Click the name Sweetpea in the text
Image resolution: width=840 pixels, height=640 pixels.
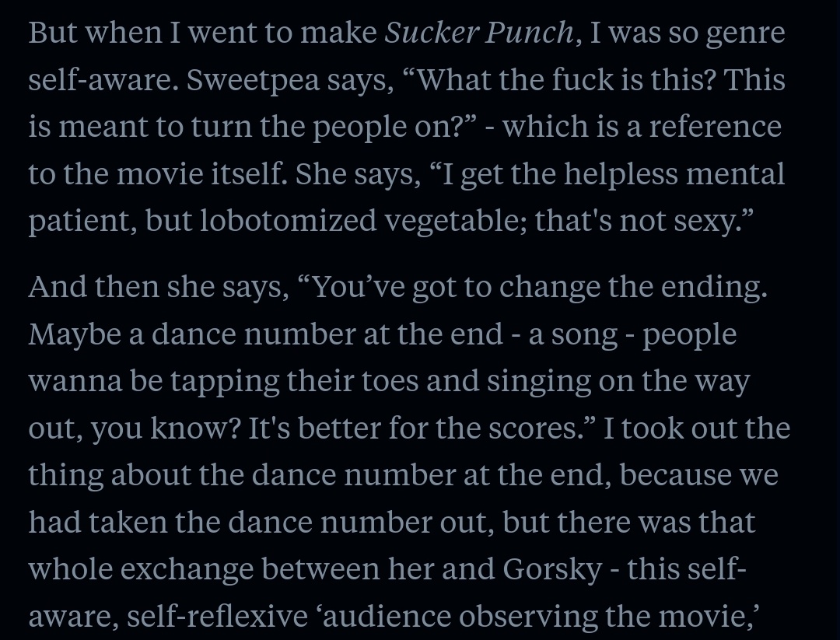click(253, 82)
